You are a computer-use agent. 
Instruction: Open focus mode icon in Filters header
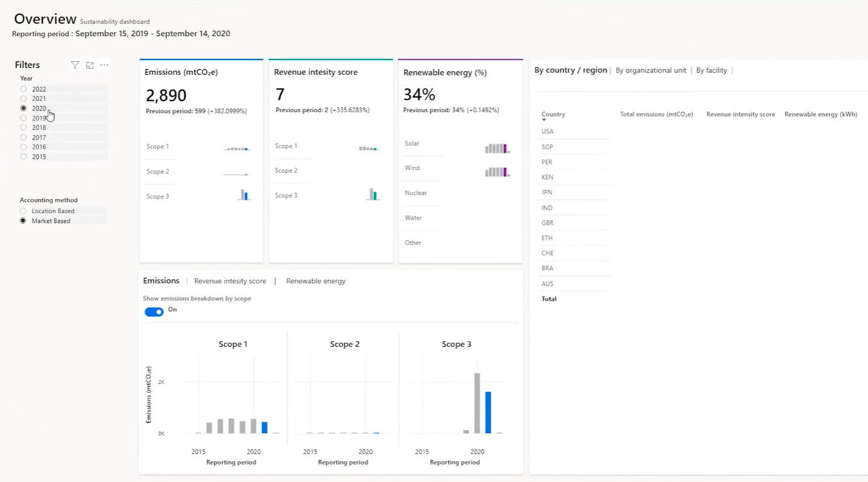(90, 65)
